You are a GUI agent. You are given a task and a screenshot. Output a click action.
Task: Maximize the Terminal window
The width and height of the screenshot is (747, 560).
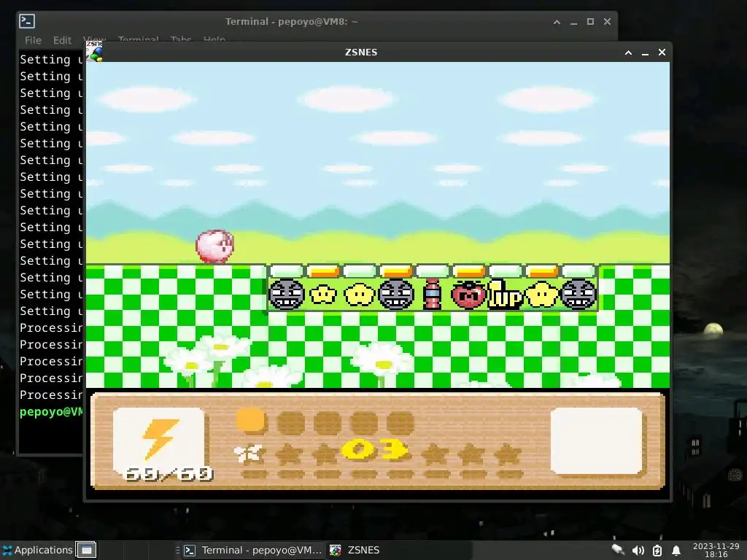point(590,21)
